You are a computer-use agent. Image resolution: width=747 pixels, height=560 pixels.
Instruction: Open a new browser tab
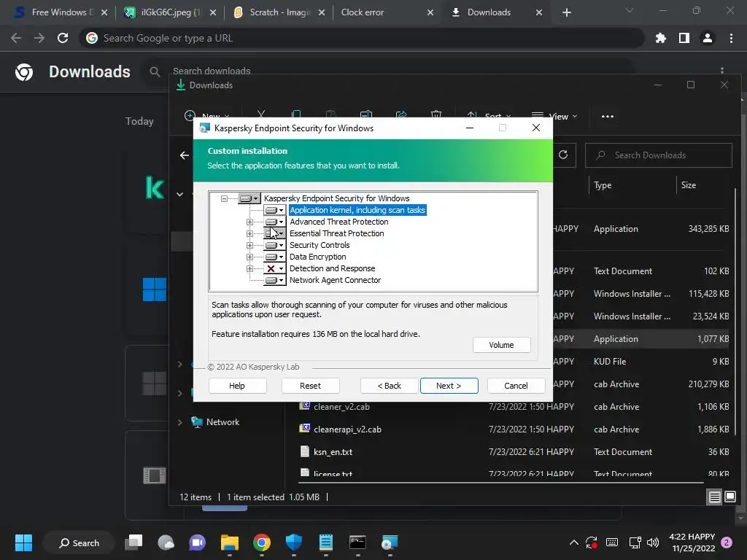[566, 12]
